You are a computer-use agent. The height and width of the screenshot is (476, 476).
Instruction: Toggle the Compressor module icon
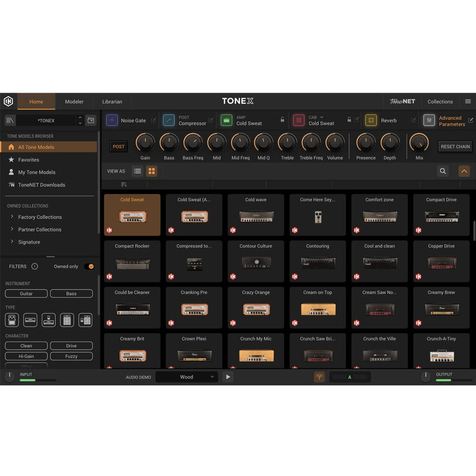(169, 120)
